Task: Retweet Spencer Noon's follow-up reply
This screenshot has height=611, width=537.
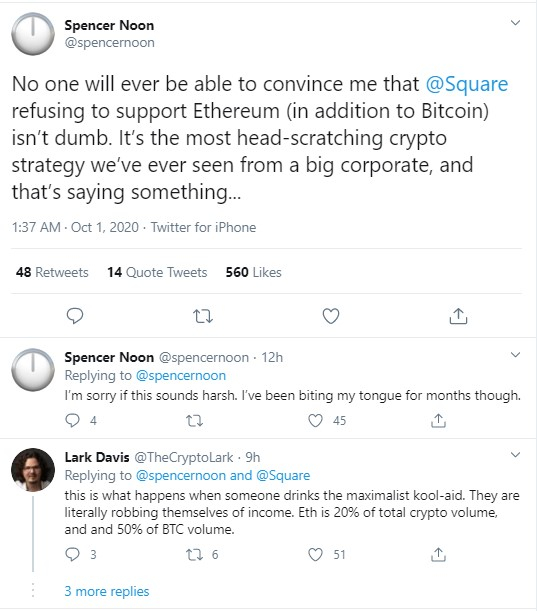Action: tap(194, 421)
